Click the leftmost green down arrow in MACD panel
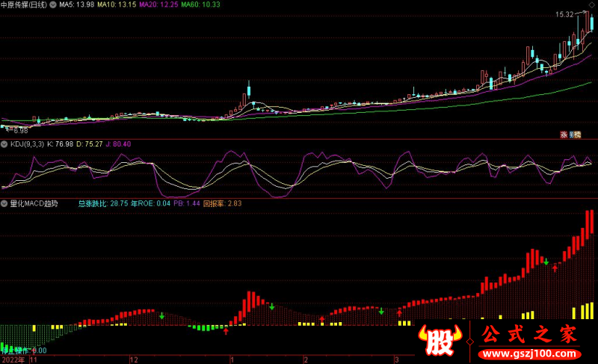This screenshot has height=364, width=598. pos(162,315)
